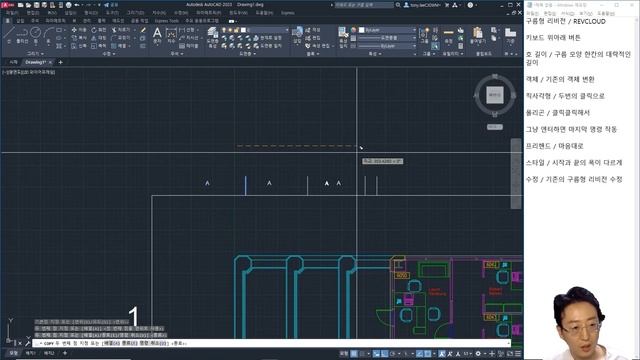Viewport: 640px width, 360px height.
Task: Open the Express Tools ribbon tab
Action: 167,20
